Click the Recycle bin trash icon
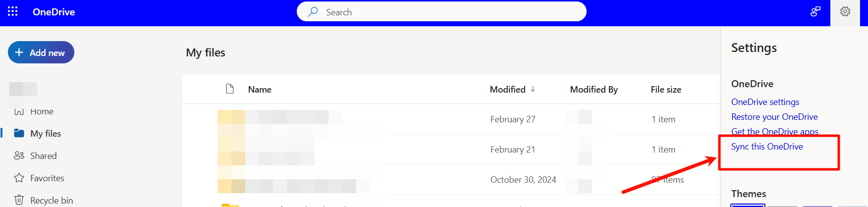This screenshot has width=868, height=207. [x=19, y=200]
